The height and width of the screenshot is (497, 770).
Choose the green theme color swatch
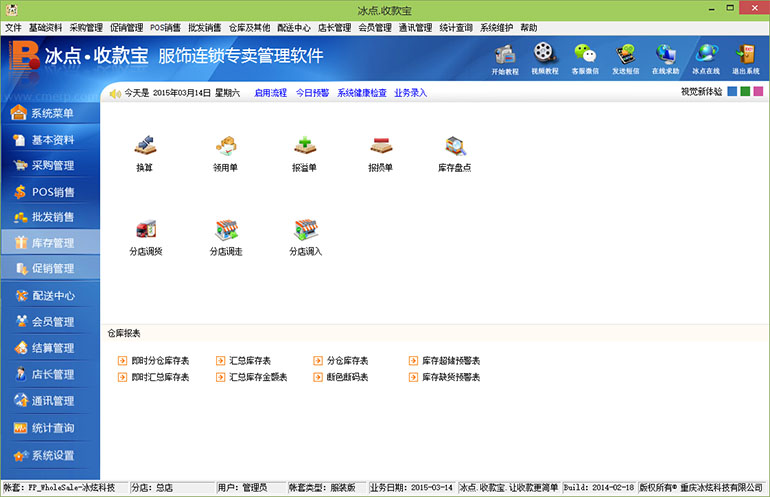tap(745, 91)
